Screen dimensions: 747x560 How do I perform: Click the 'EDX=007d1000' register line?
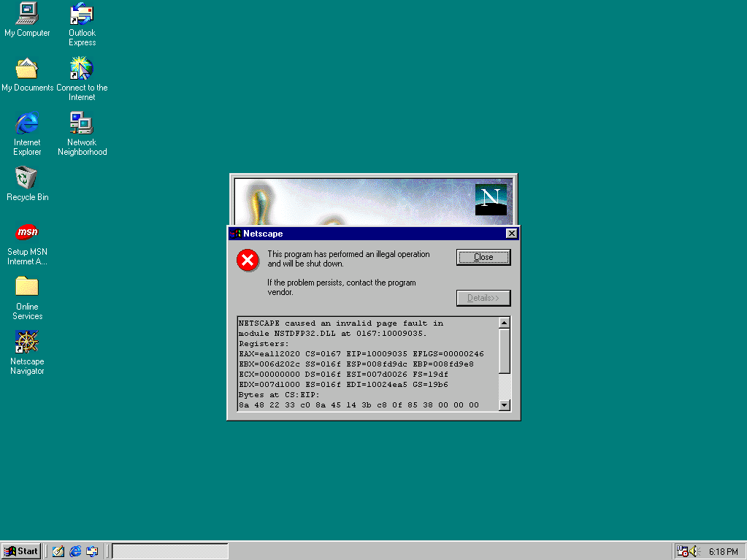pos(343,385)
